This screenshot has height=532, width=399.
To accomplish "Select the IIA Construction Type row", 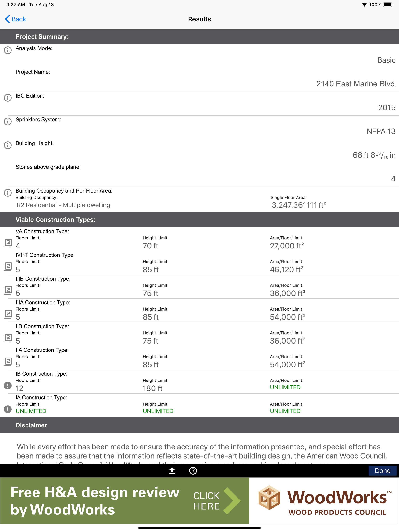I will click(x=199, y=358).
